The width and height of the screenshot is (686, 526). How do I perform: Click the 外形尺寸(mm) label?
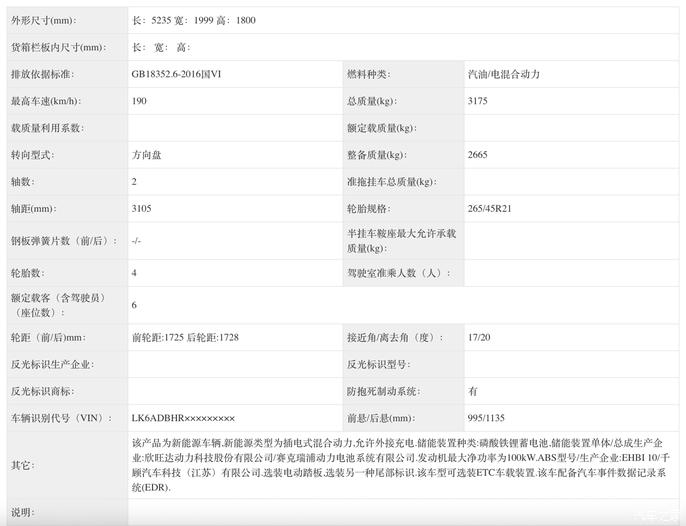[44, 21]
